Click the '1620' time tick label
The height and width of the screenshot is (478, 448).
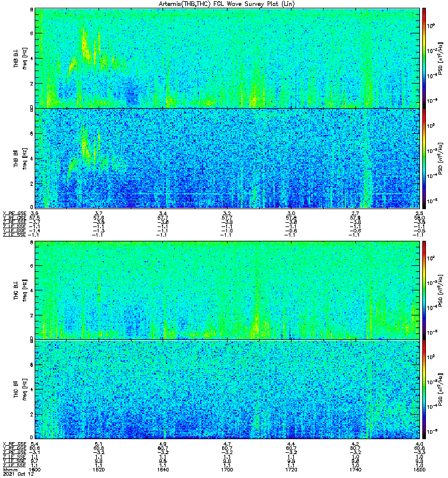99,470
